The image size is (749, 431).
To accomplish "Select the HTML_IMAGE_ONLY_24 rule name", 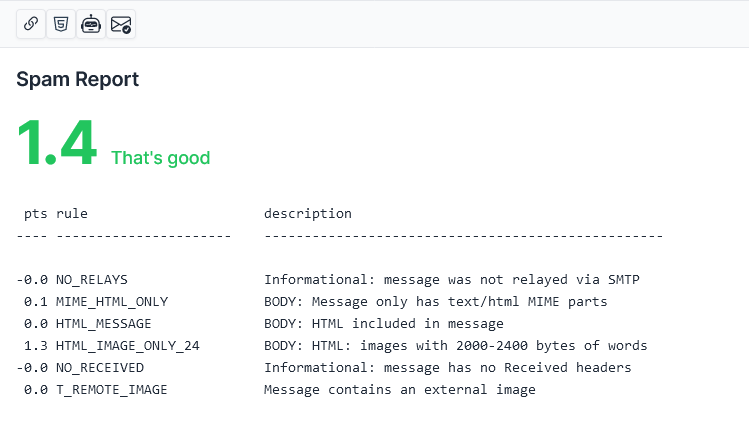I will click(x=128, y=345).
